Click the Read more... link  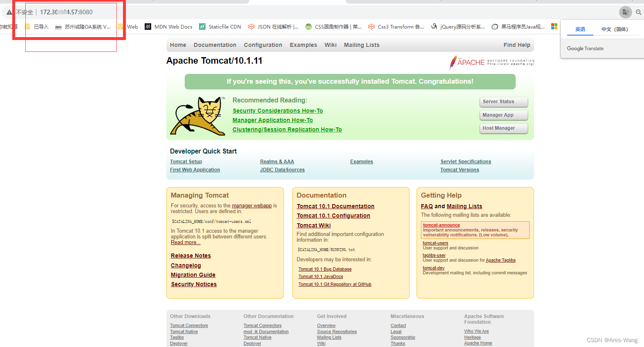[186, 242]
